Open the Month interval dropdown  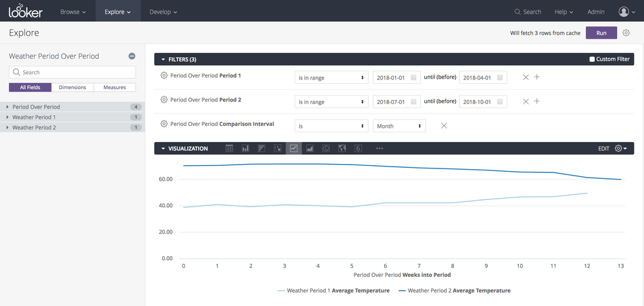click(399, 126)
